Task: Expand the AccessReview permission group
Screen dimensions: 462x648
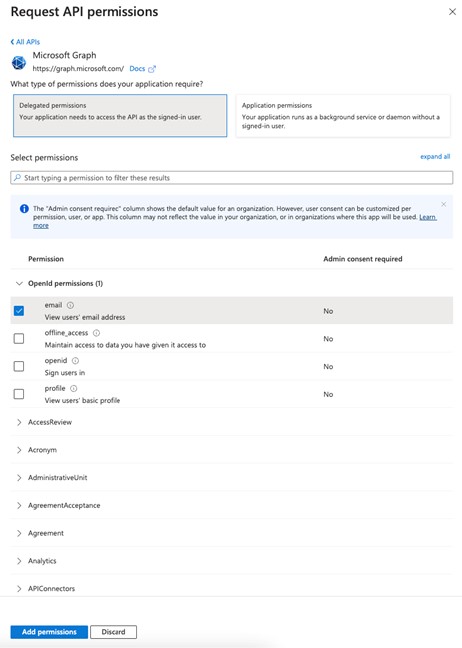Action: click(x=19, y=422)
